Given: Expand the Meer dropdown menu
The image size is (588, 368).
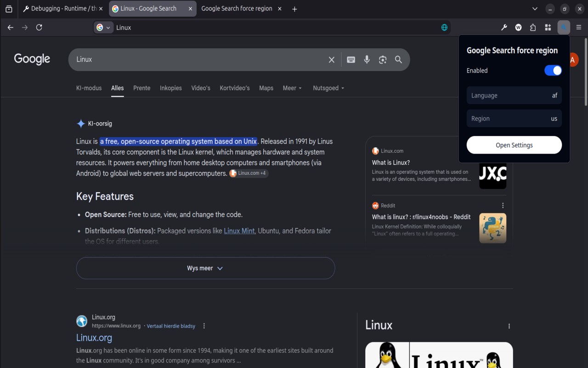Looking at the screenshot, I should click(293, 88).
